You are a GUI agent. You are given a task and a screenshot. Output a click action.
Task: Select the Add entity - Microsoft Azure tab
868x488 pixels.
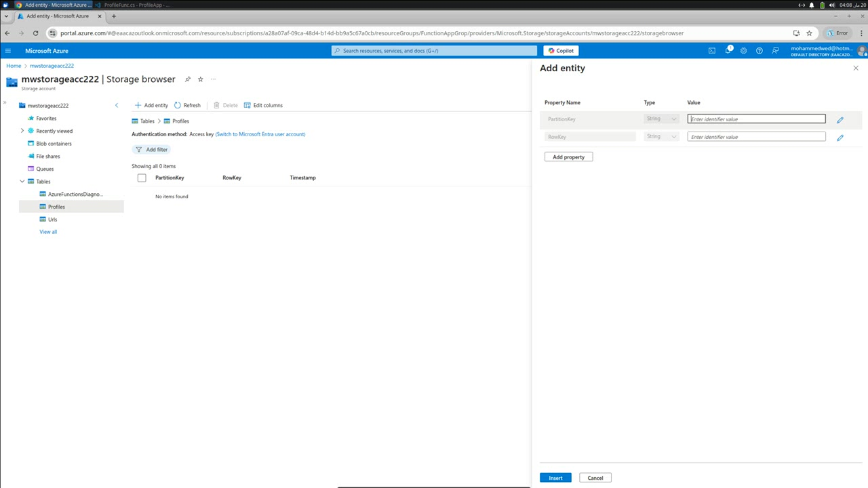pos(57,16)
